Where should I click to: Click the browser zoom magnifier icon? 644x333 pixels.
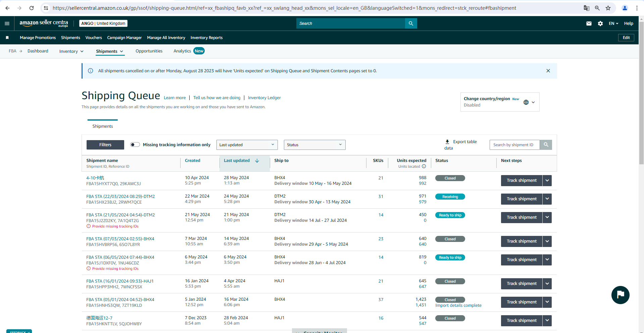click(597, 8)
